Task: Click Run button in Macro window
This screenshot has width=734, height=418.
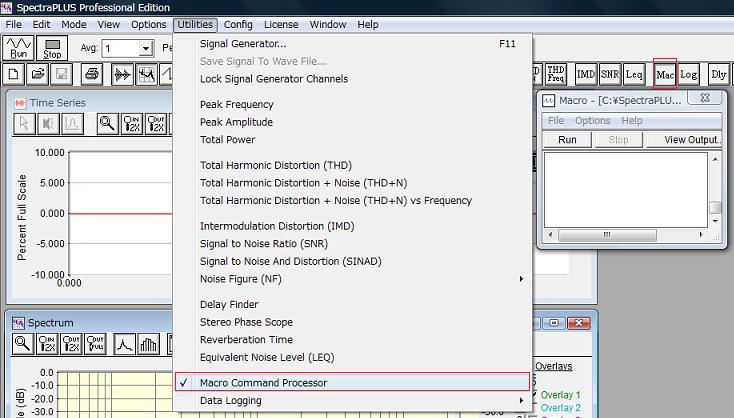Action: point(567,139)
